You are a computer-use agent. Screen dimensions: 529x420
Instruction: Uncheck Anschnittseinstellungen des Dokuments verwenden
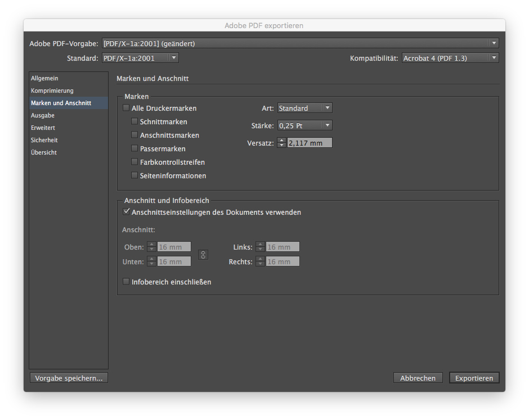pos(126,212)
